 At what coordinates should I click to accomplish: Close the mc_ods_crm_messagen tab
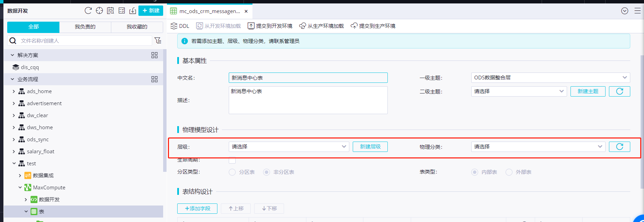246,11
